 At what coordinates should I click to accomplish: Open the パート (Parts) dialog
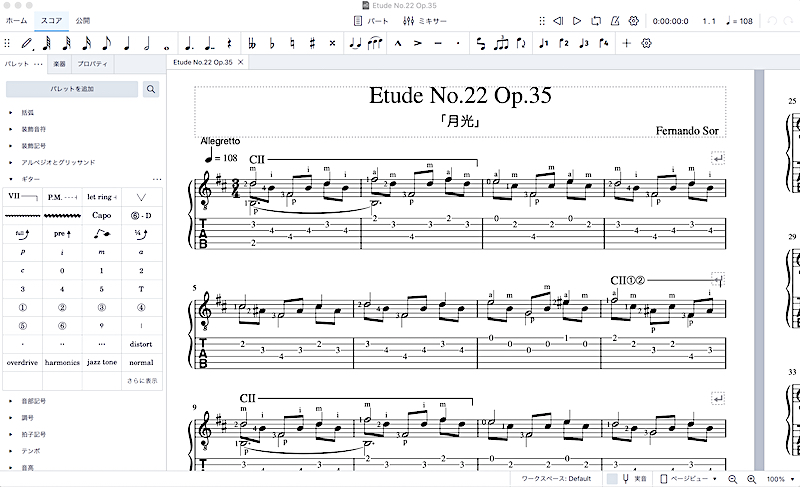pyautogui.click(x=371, y=21)
